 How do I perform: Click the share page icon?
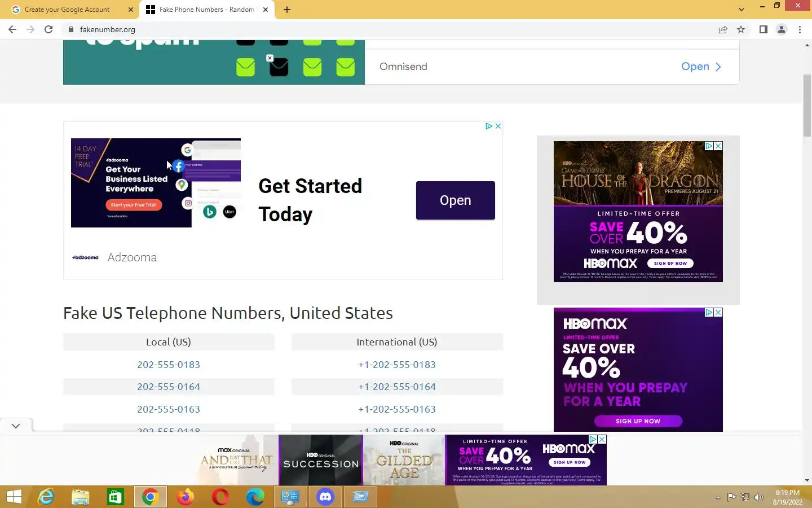[x=723, y=29]
